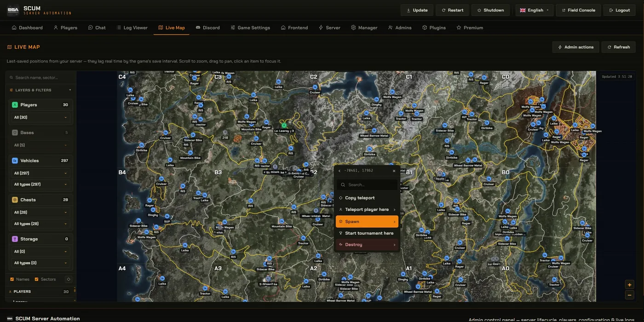Screen dimensions: 644x322
Task: Open the Field Console
Action: [579, 10]
